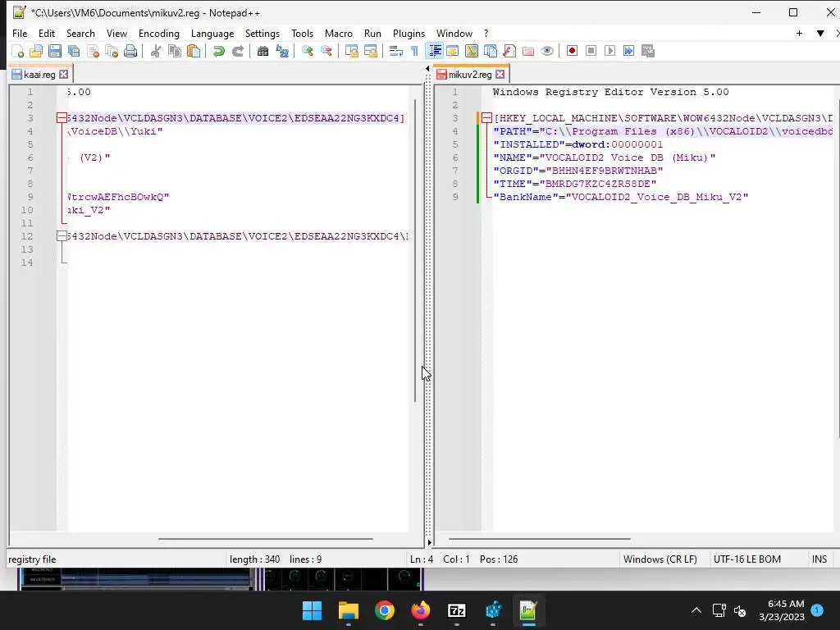Click the Zoom In magnifier icon
Image resolution: width=840 pixels, height=630 pixels.
pyautogui.click(x=307, y=51)
